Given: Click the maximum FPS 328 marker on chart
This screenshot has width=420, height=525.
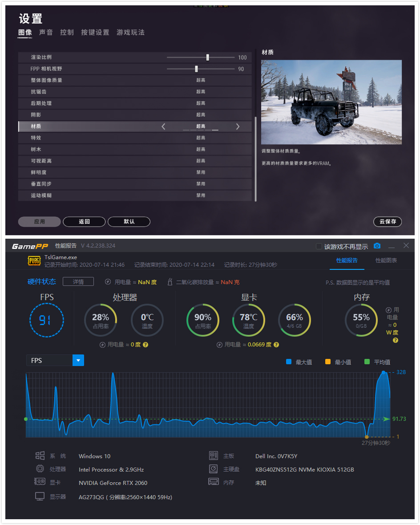Looking at the screenshot, I should 384,372.
